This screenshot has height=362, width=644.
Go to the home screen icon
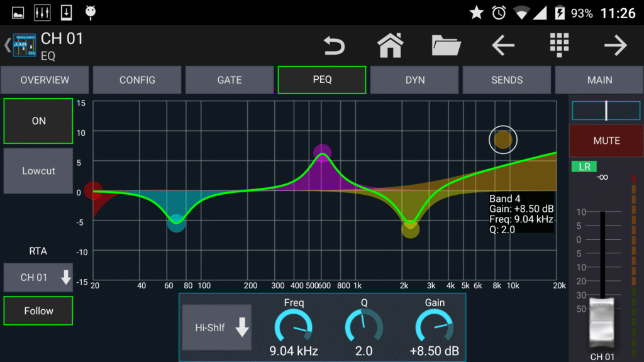tap(390, 46)
